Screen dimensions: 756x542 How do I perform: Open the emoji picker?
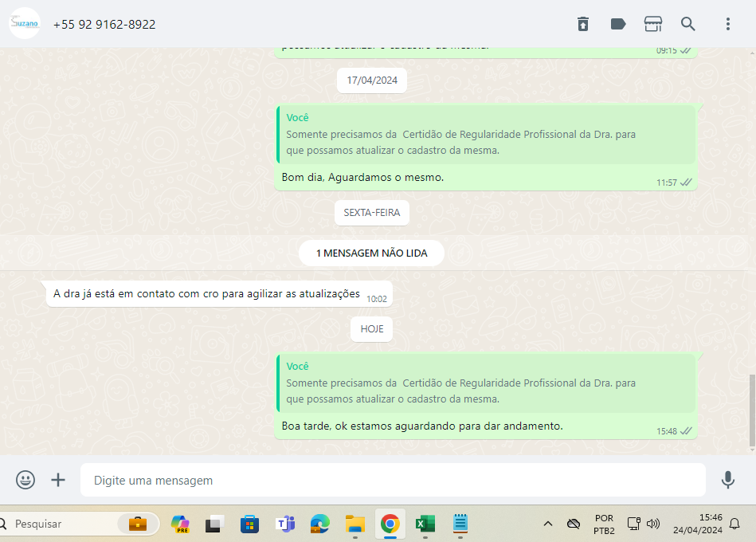pyautogui.click(x=25, y=480)
